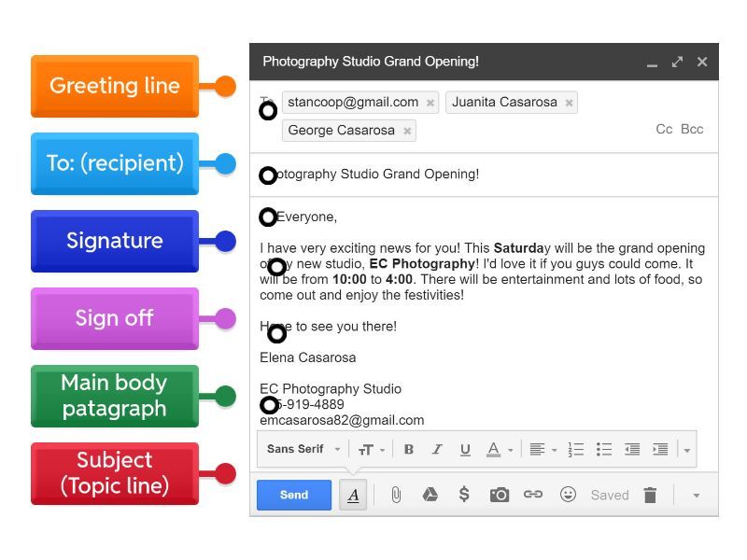Screen dimensions: 747x560
Task: Select the orange Greeting line label
Action: [x=115, y=86]
